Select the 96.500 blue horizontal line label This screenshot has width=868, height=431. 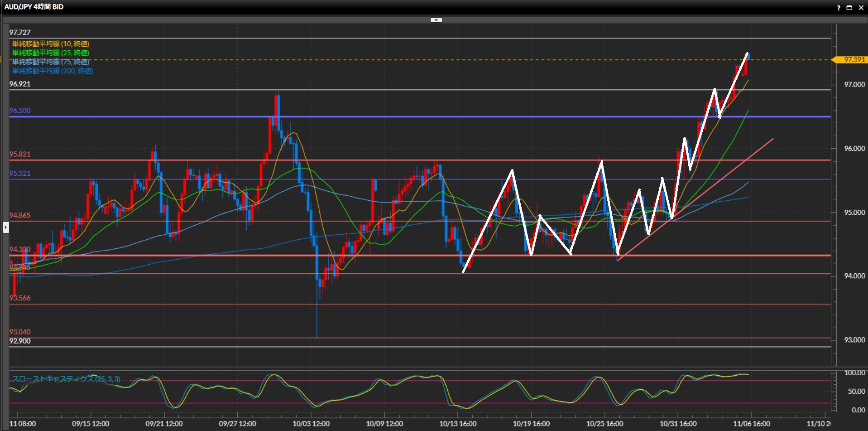[x=20, y=111]
